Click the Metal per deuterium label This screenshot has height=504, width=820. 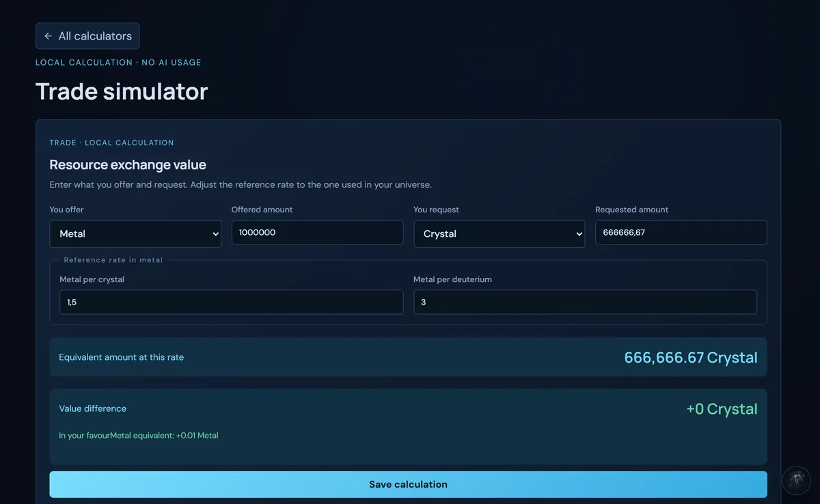[x=453, y=279]
